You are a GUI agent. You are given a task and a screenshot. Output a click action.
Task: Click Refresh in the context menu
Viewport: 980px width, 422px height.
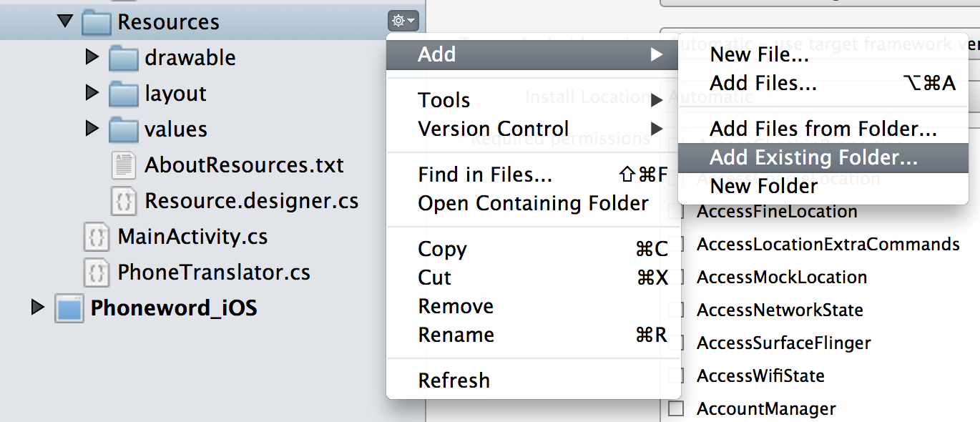(454, 381)
